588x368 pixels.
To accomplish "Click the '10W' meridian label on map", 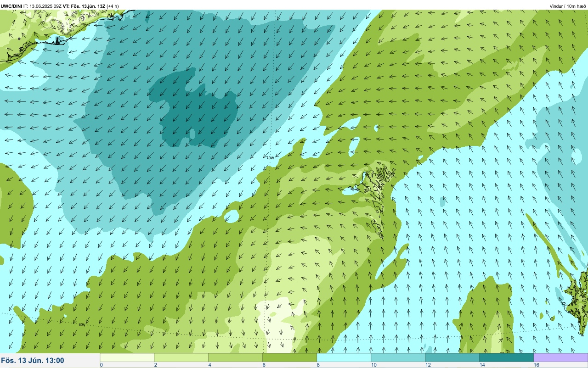I will click(x=271, y=158).
